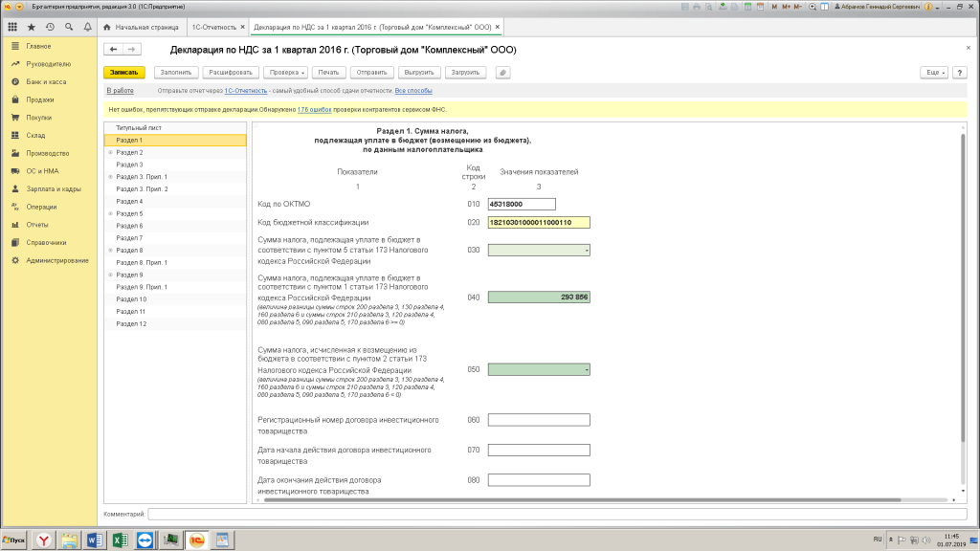Image resolution: width=980 pixels, height=551 pixels.
Task: Open Банк и касса section
Action: coord(46,82)
